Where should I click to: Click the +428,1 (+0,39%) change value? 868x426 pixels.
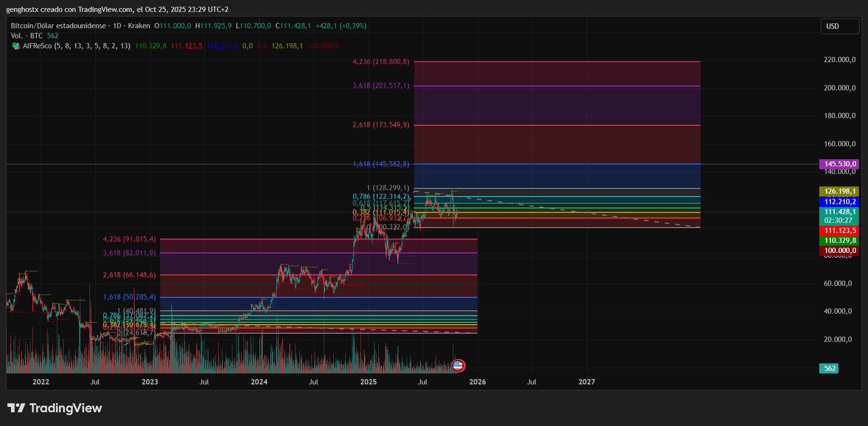tap(341, 26)
